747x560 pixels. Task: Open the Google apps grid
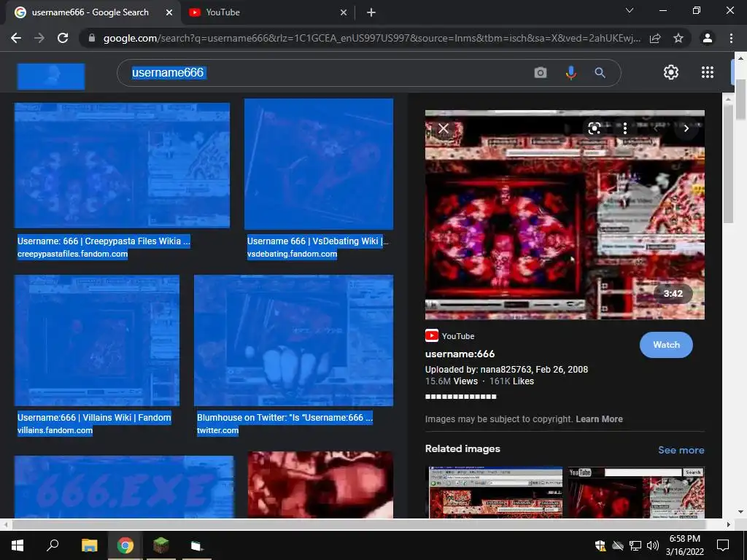point(708,72)
